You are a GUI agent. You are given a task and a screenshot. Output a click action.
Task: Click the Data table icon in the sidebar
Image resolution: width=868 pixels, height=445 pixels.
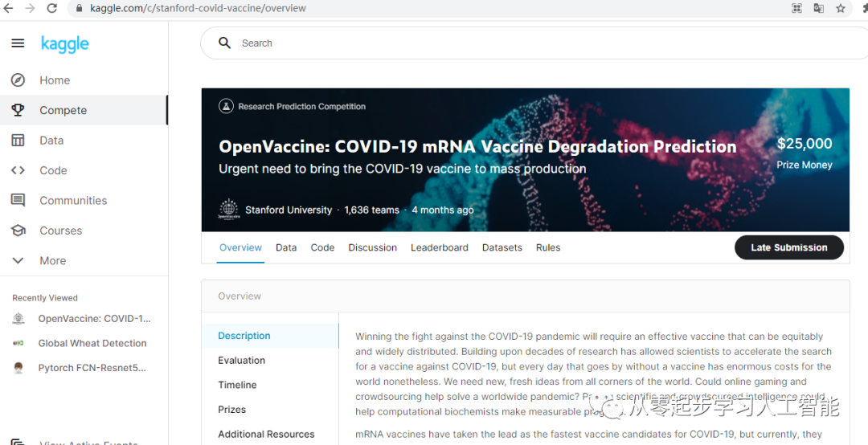click(18, 140)
